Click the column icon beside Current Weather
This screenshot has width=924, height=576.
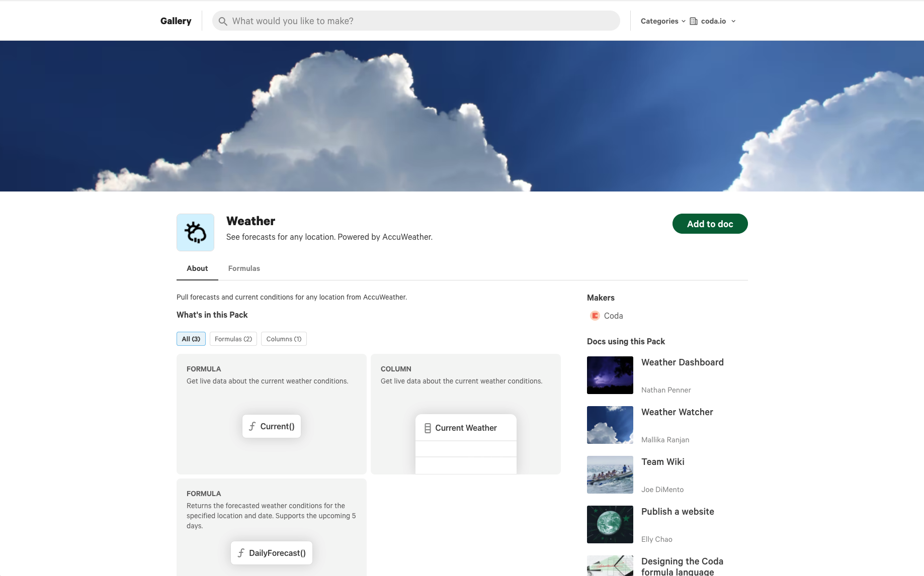click(x=428, y=428)
